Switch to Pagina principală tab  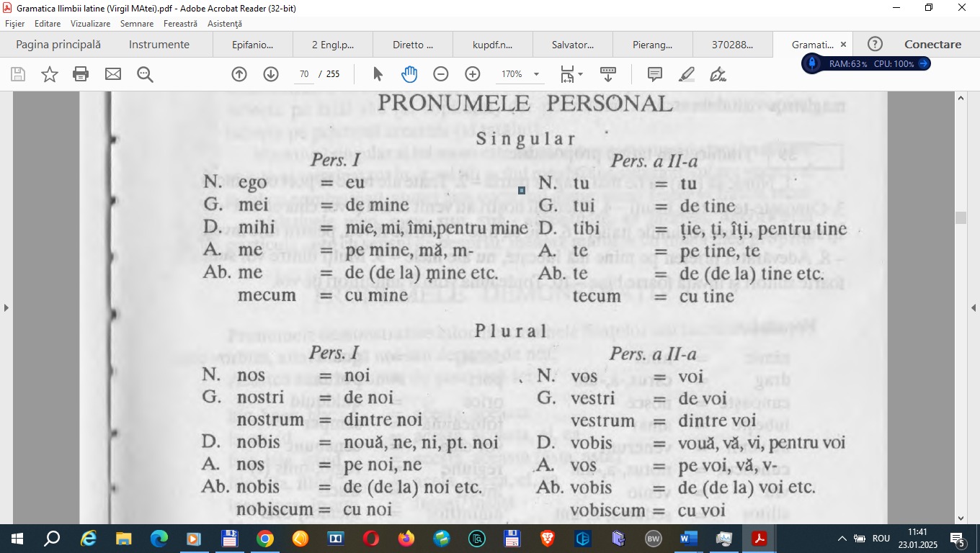pos(58,44)
